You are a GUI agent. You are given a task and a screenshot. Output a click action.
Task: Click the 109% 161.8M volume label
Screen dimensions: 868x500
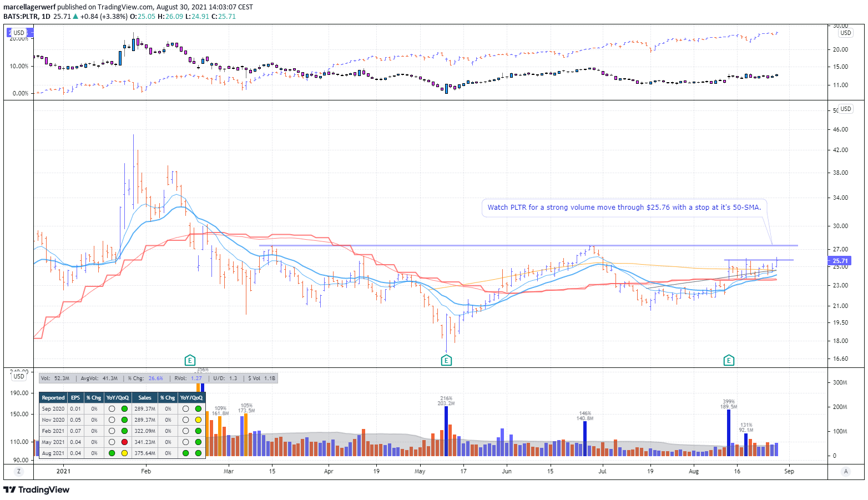(x=220, y=411)
